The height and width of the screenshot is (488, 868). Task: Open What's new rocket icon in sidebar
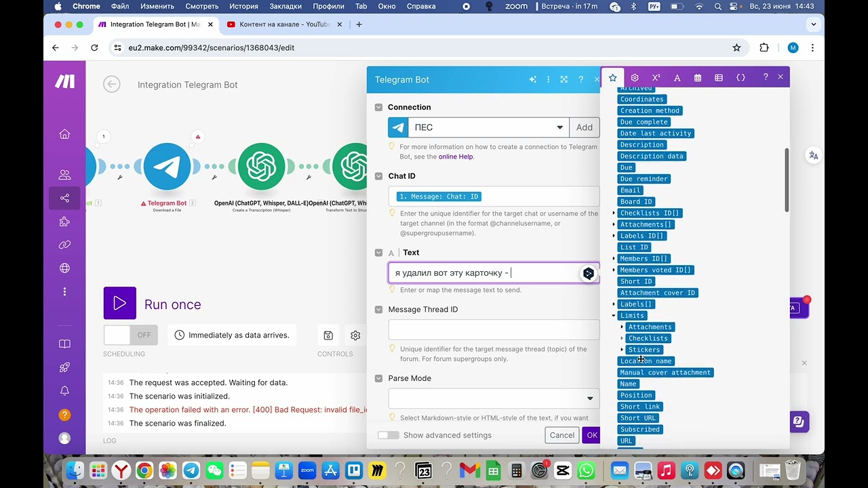64,367
